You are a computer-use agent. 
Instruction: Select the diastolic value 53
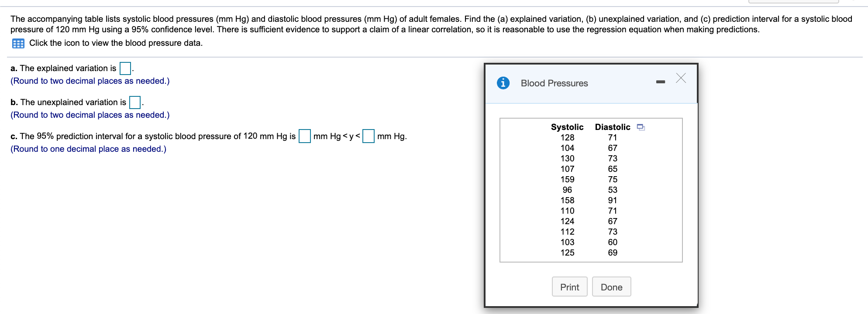coord(613,190)
